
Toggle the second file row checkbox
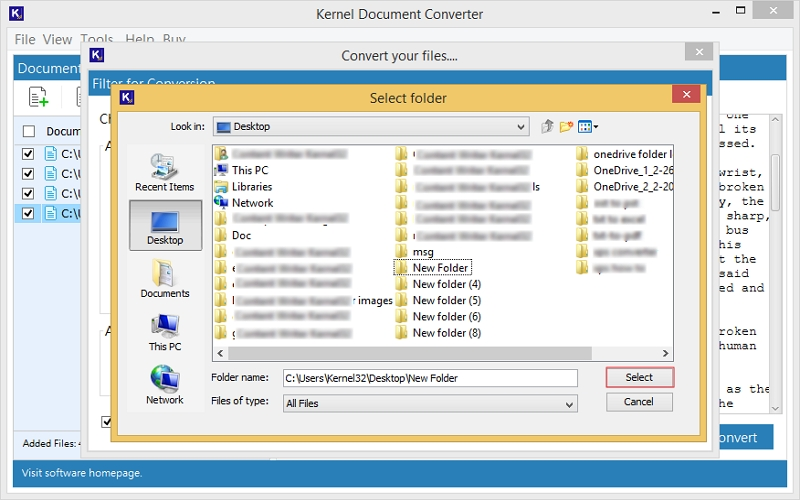28,173
